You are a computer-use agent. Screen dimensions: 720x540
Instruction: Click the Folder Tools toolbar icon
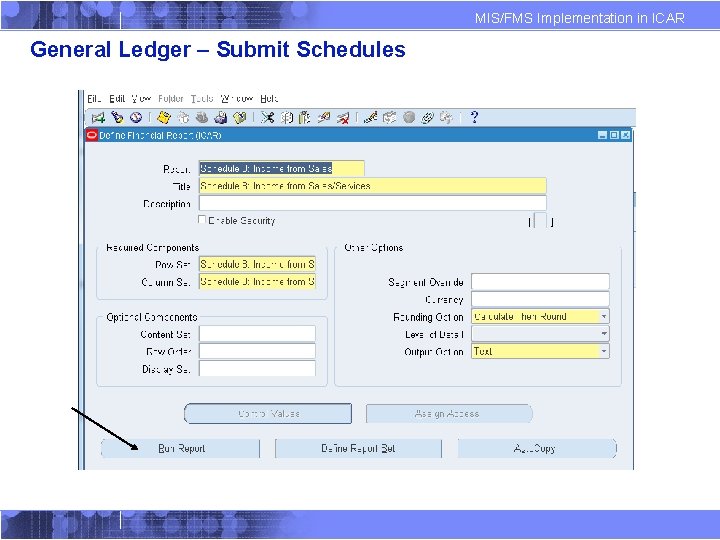(446, 118)
